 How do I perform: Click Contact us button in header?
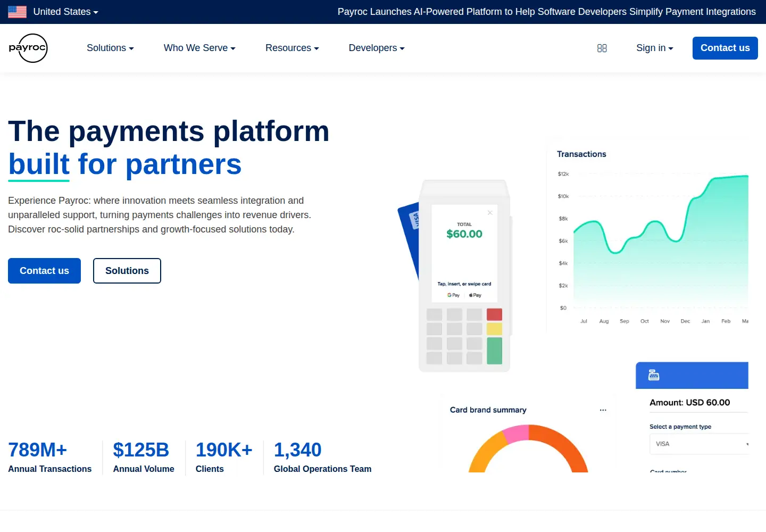pos(725,48)
